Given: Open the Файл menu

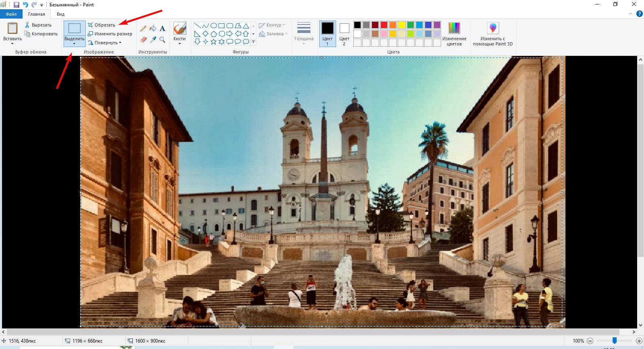Looking at the screenshot, I should 11,14.
